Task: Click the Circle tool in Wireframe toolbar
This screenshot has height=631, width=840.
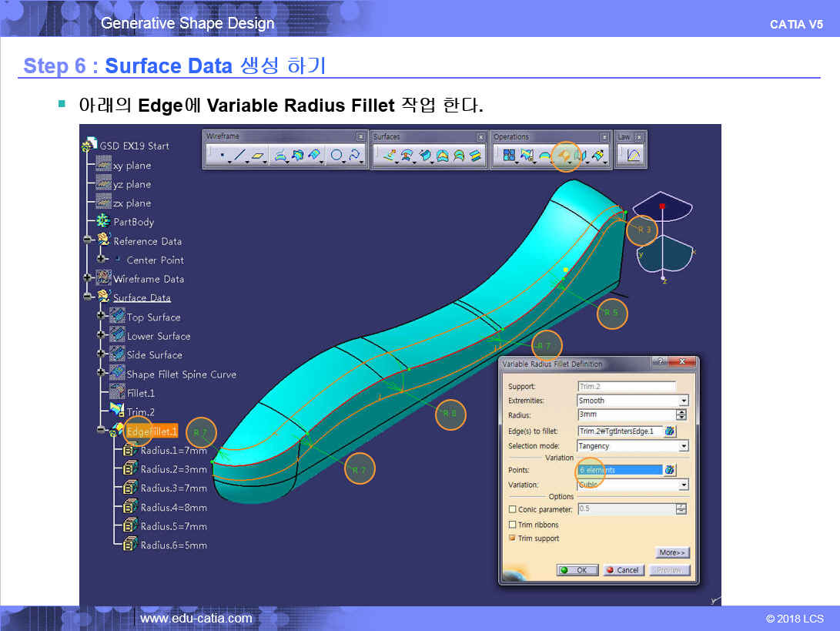Action: click(x=337, y=156)
